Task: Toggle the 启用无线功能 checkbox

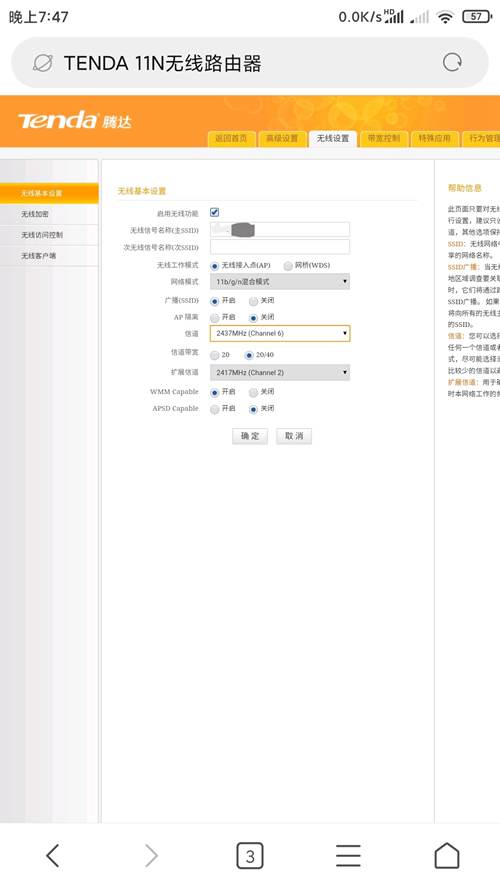Action: tap(214, 213)
